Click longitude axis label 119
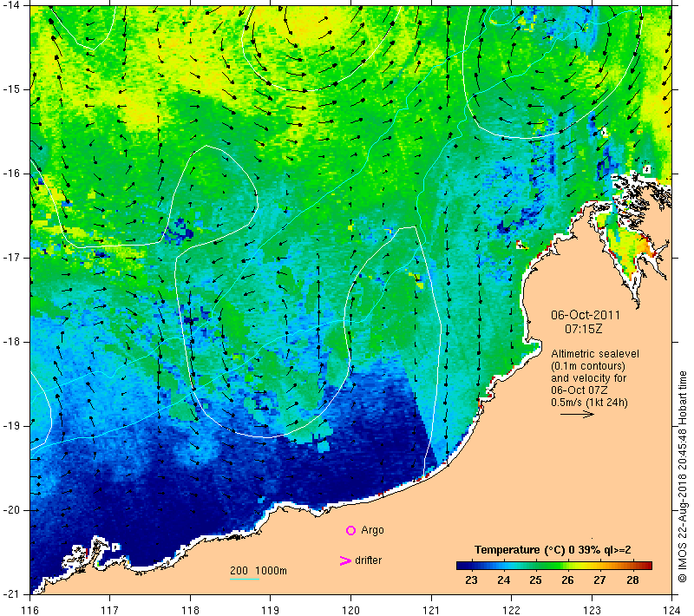Screen dimensions: 694x616 click(x=271, y=610)
